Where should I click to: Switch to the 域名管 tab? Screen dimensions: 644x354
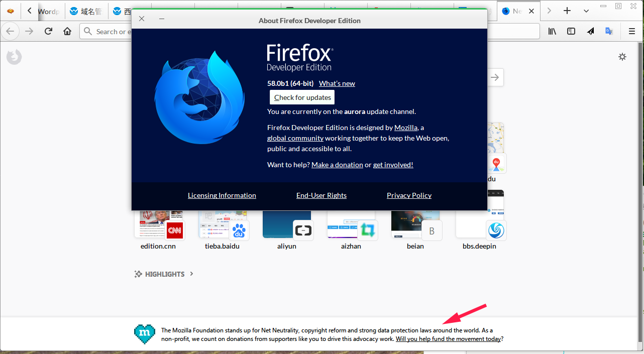87,11
